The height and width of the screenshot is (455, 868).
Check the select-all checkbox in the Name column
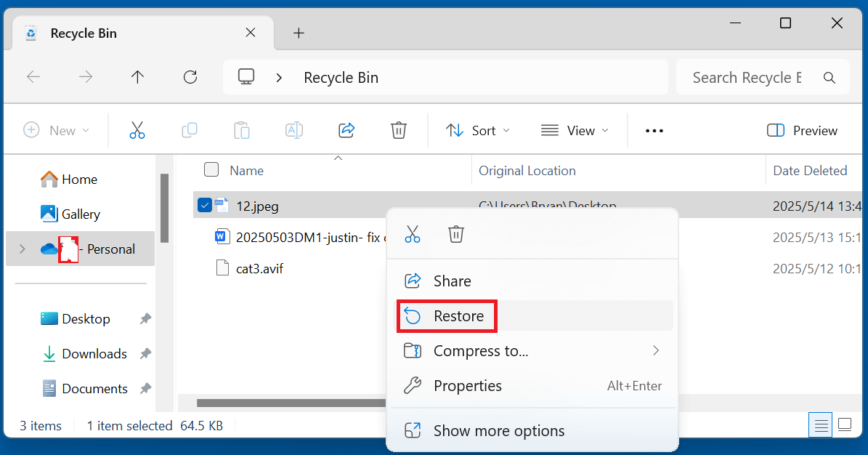point(211,169)
